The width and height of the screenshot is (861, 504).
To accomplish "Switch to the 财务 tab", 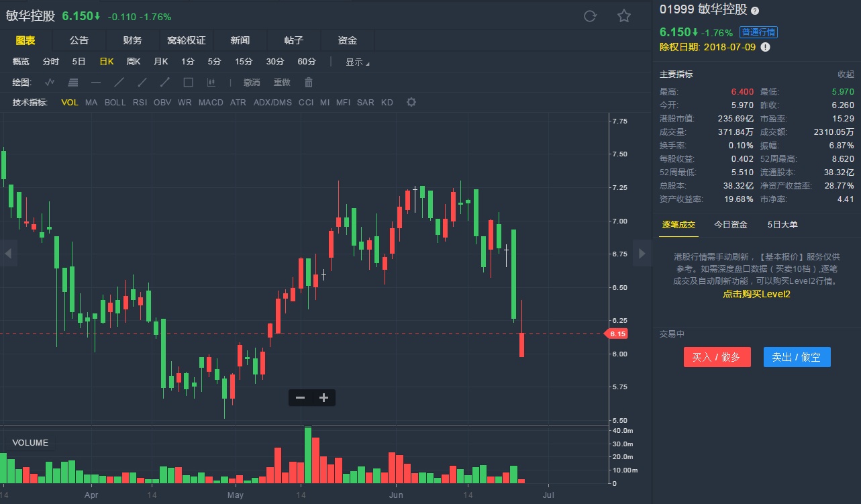I will (x=132, y=41).
